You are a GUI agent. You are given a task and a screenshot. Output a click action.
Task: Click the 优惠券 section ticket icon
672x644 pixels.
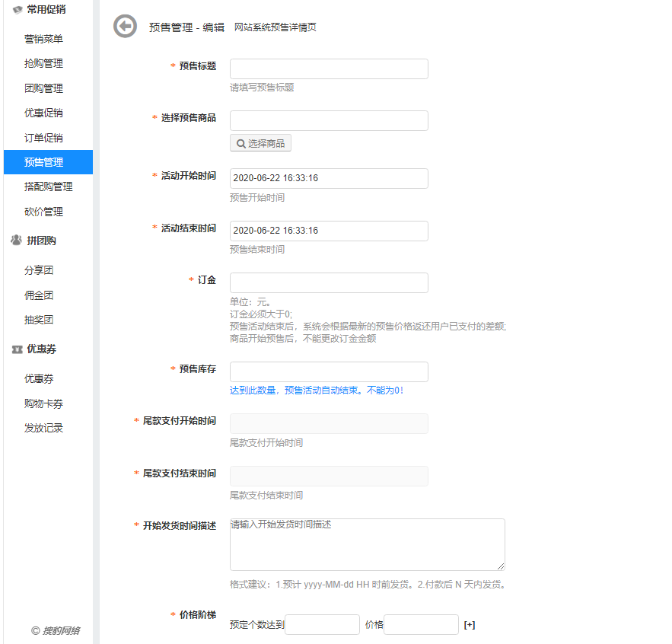17,349
